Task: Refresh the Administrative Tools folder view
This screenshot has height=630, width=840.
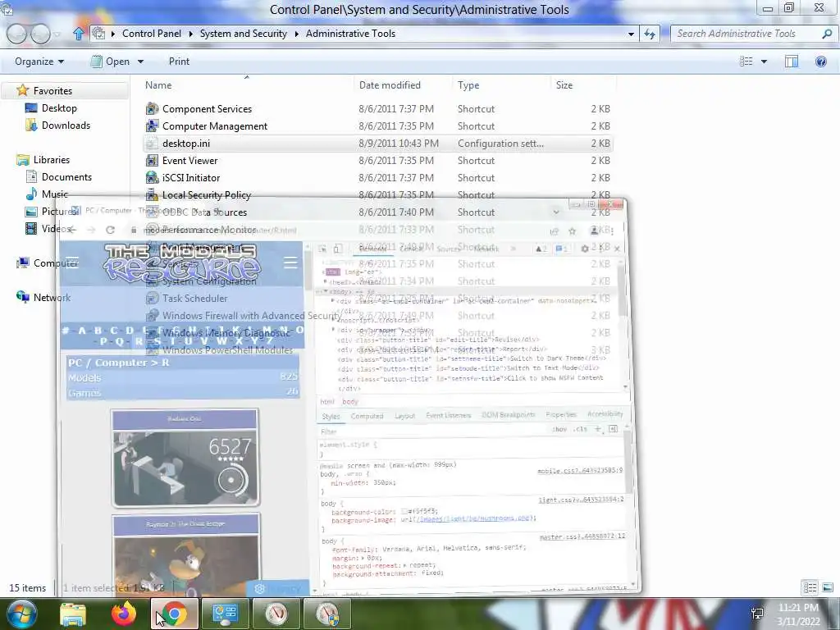Action: tap(650, 34)
